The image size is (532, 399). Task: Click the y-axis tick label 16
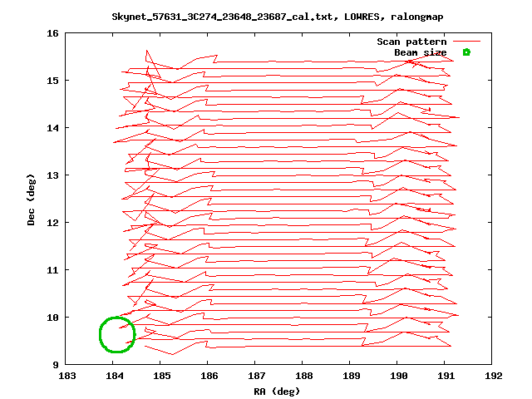click(x=53, y=33)
